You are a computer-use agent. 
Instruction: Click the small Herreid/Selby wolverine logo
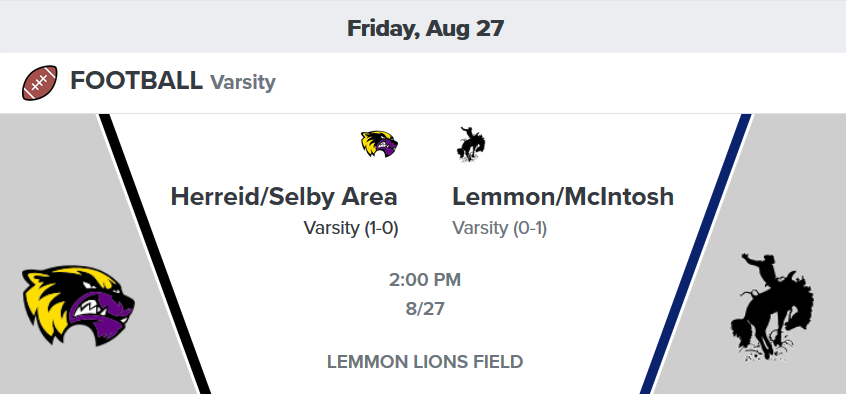coord(379,144)
